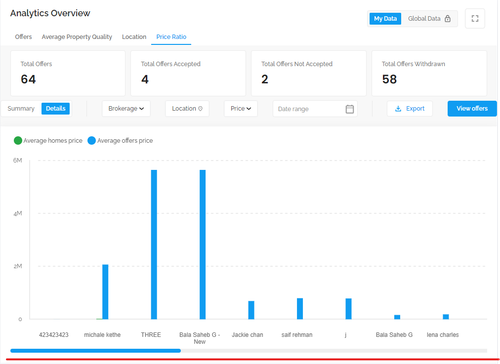
Task: Click the michale kethe blue bar
Action: pyautogui.click(x=105, y=292)
